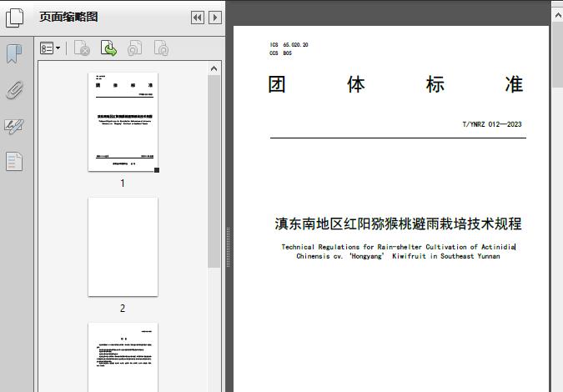Click the thumbnail panel scroll-up arrow
The image size is (563, 392).
tap(214, 68)
